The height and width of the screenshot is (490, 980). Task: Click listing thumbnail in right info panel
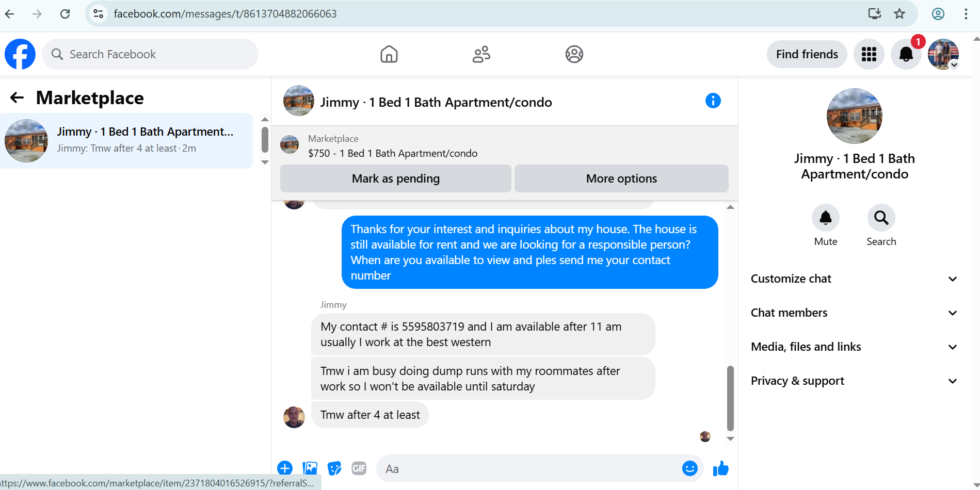tap(855, 116)
